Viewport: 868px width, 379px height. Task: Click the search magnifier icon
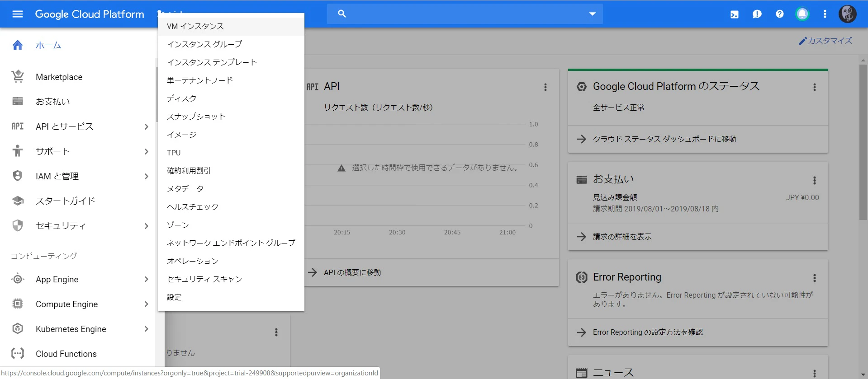point(342,14)
